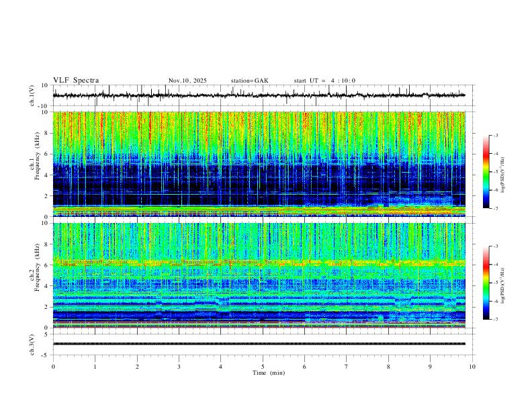Click the yellow 6 kHz band in ch.2 spectrogram
The image size is (532, 411).
[x=259, y=263]
